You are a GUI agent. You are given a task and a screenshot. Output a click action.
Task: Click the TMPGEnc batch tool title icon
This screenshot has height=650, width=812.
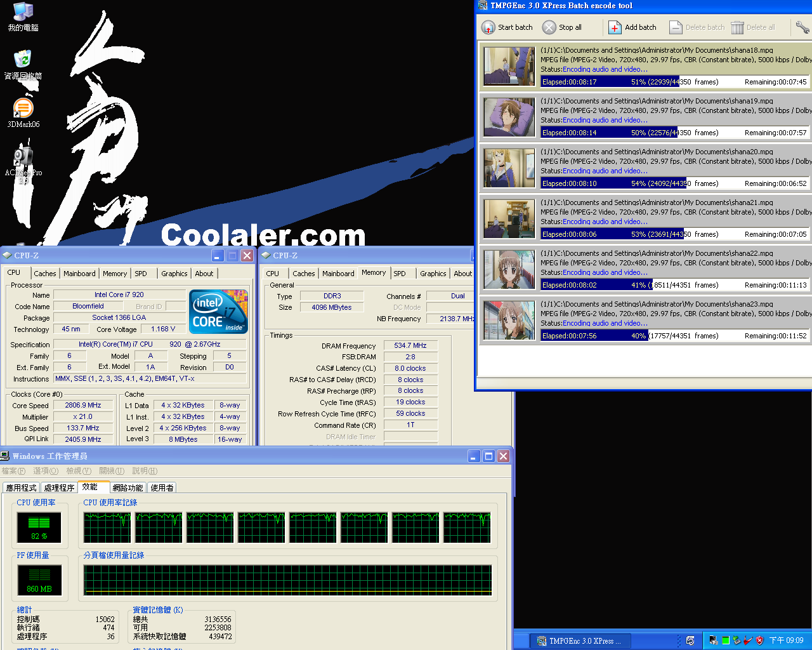click(483, 6)
